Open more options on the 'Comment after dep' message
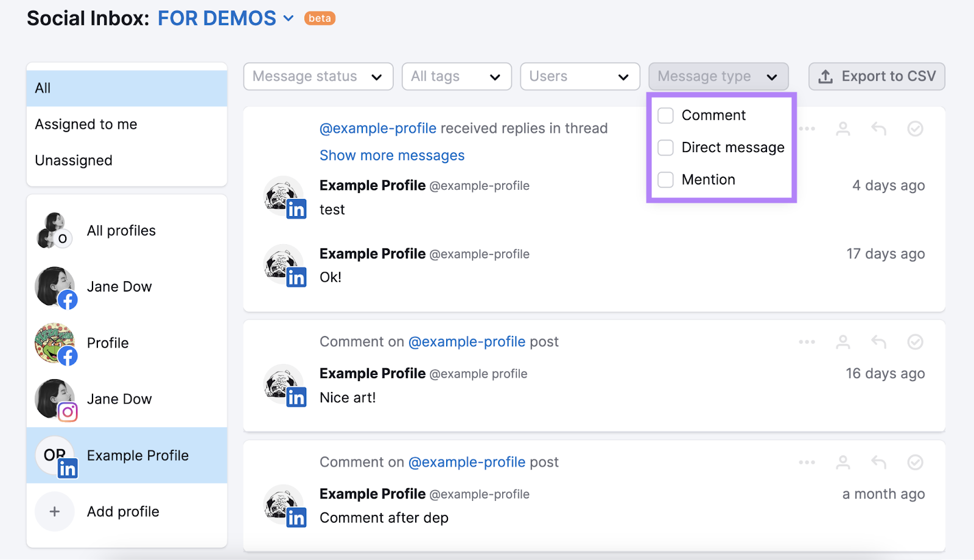 coord(806,462)
